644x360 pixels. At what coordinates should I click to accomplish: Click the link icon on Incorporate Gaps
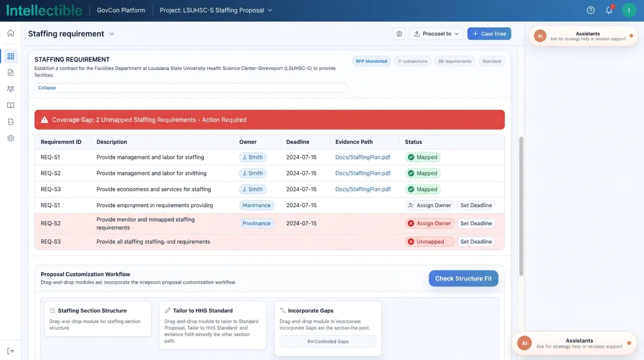[x=283, y=310]
